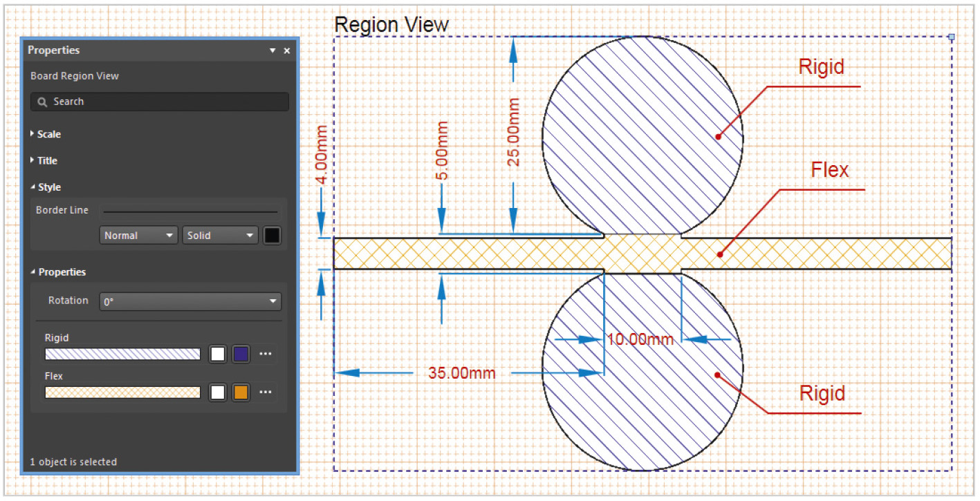Click the '1 object is selected' status text
The image size is (980, 501).
pos(74,462)
